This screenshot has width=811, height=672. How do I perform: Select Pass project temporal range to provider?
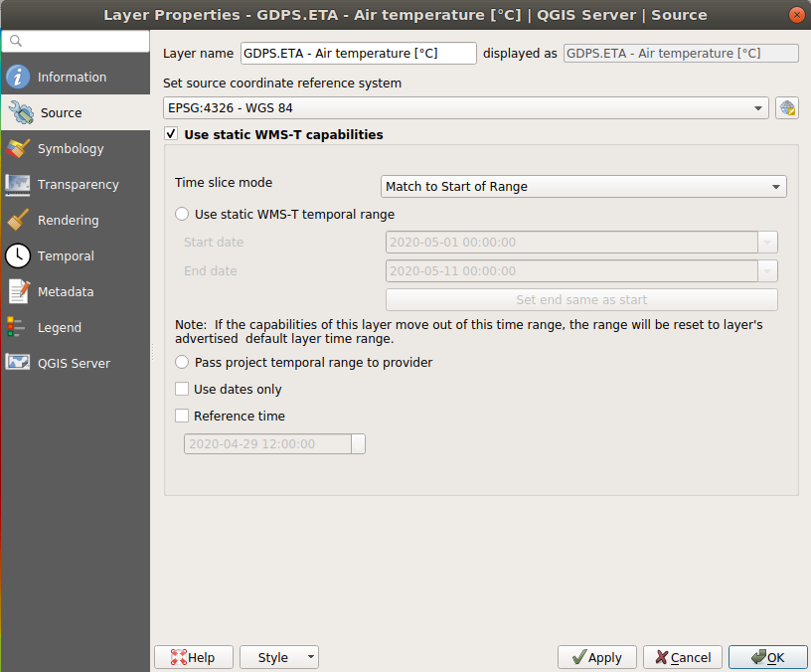(x=180, y=363)
